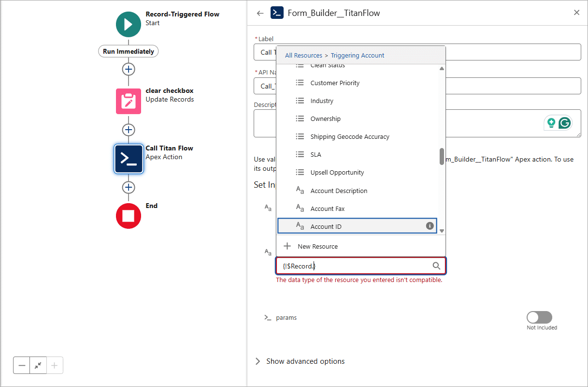Add element below Call Titan Flow node

[129, 187]
